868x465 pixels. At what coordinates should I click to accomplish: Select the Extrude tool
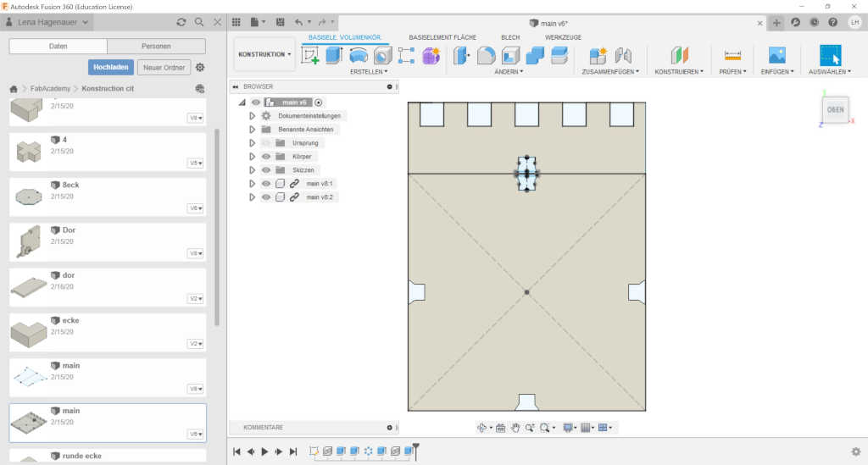pyautogui.click(x=334, y=55)
